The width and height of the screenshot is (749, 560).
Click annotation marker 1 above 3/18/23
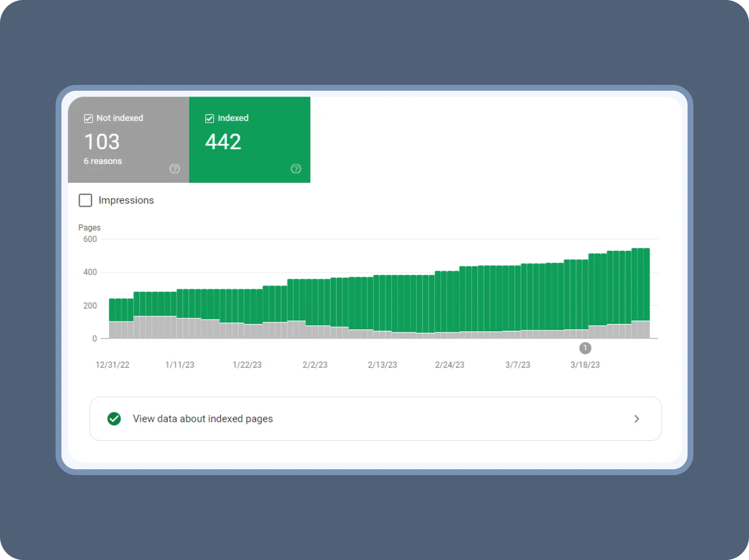[x=585, y=348]
